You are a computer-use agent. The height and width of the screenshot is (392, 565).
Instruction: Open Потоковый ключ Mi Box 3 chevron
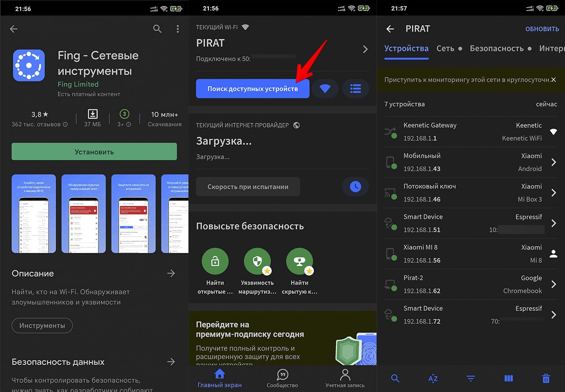click(x=554, y=193)
